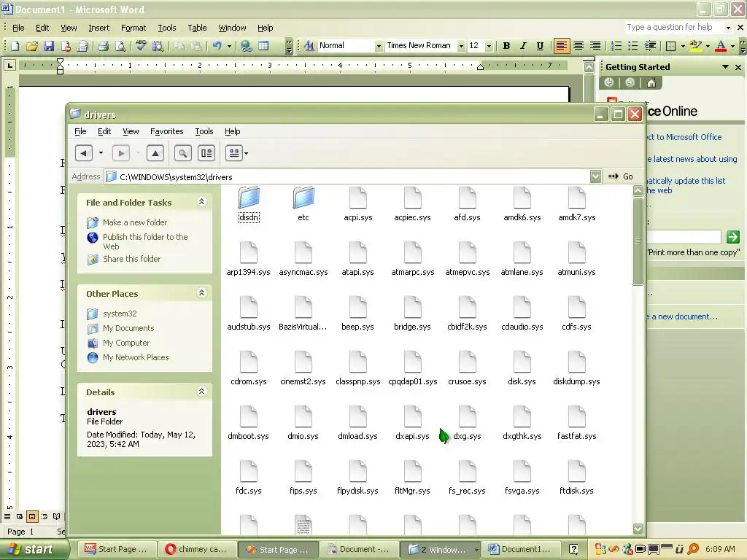Open the Highlight color dropdown arrow
Viewport: 747px width, 560px height.
pyautogui.click(x=708, y=46)
